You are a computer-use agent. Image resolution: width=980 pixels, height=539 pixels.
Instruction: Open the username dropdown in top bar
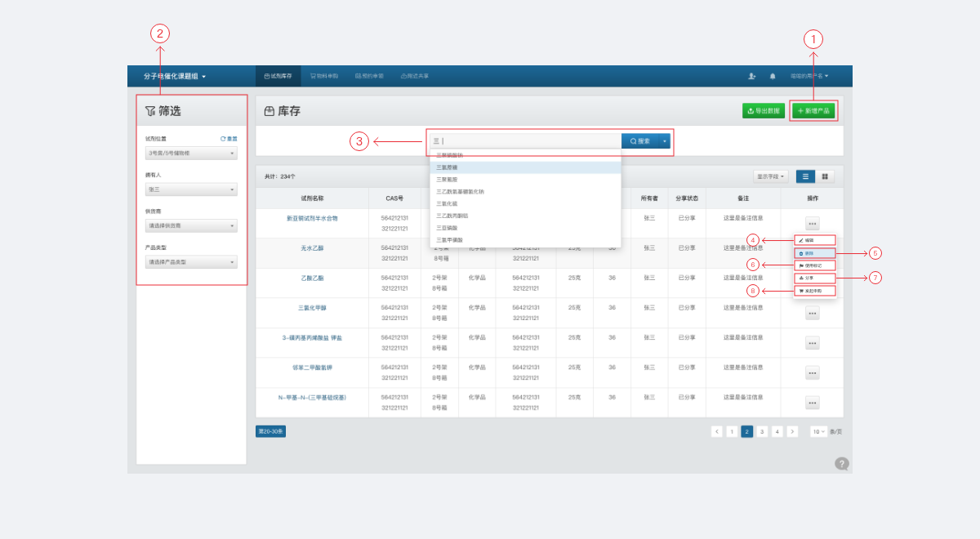click(809, 76)
